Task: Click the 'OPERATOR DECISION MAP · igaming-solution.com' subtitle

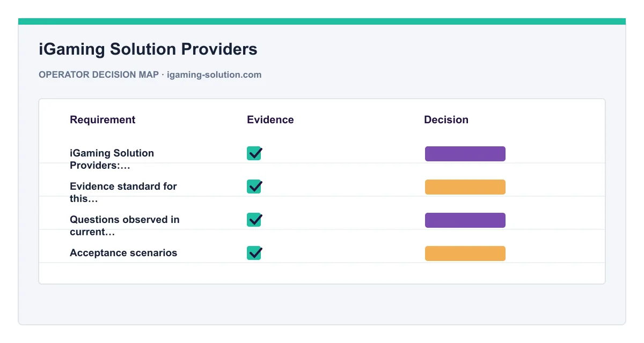Action: [x=150, y=74]
